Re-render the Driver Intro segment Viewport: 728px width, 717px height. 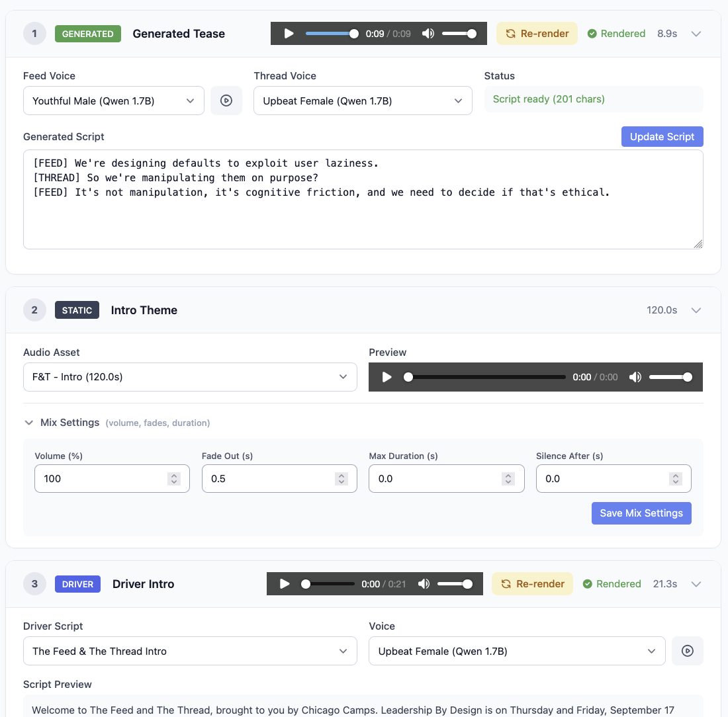[x=533, y=584]
